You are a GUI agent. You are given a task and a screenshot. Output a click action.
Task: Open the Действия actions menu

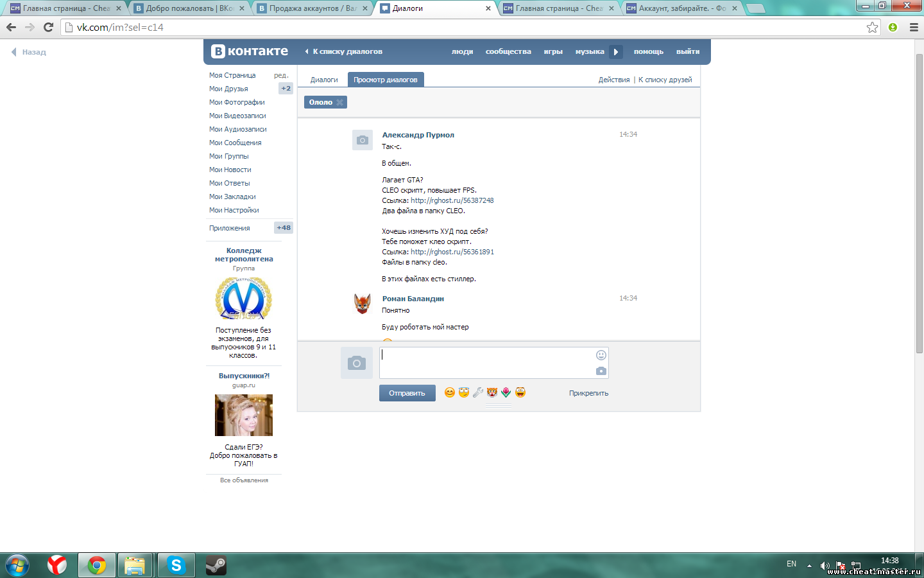pyautogui.click(x=613, y=80)
